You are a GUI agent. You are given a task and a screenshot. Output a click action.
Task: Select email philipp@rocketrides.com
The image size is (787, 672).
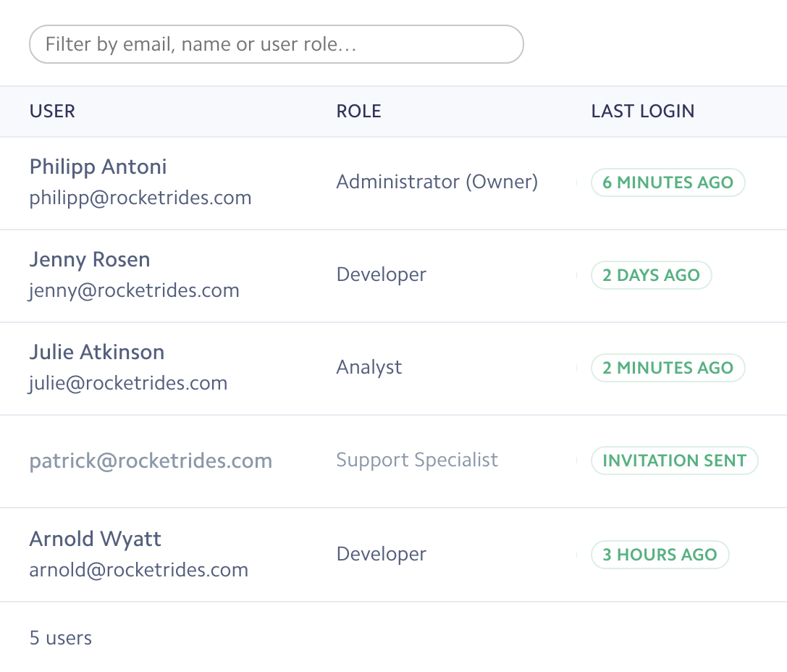(140, 198)
